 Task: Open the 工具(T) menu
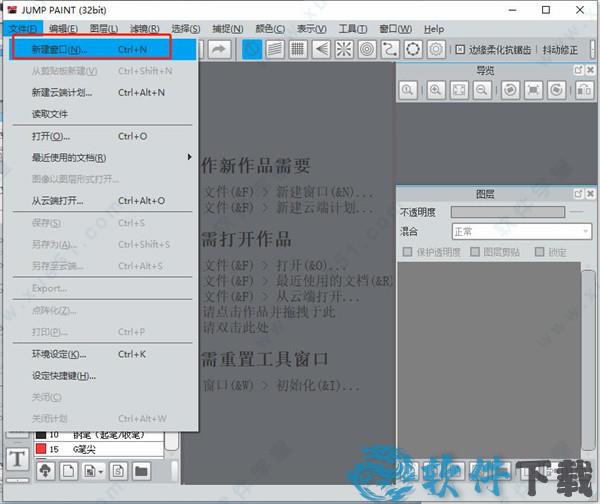click(x=353, y=29)
